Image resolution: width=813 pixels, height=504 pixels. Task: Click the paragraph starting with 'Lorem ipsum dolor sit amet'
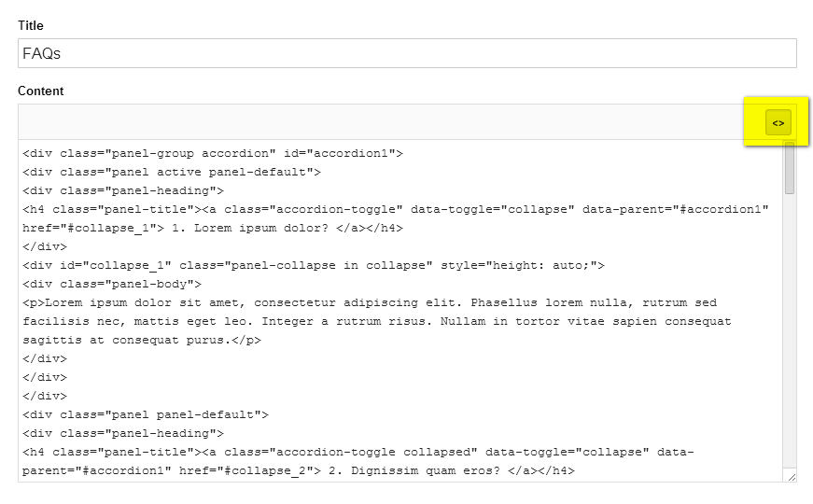point(370,302)
